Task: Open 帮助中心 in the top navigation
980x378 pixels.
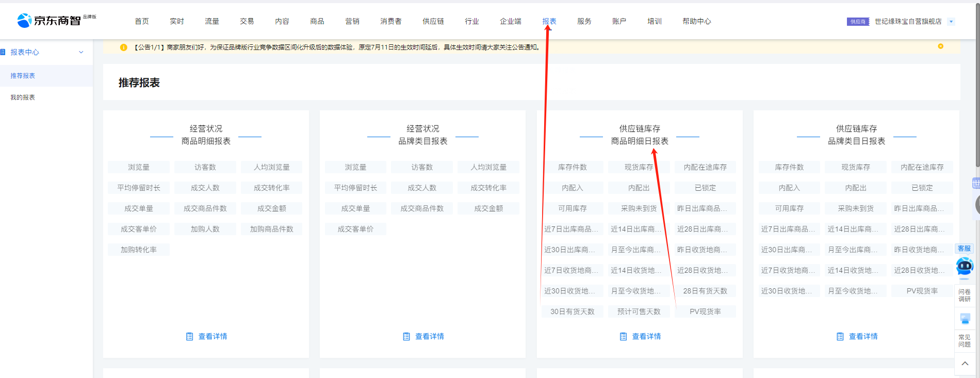Action: click(x=696, y=21)
